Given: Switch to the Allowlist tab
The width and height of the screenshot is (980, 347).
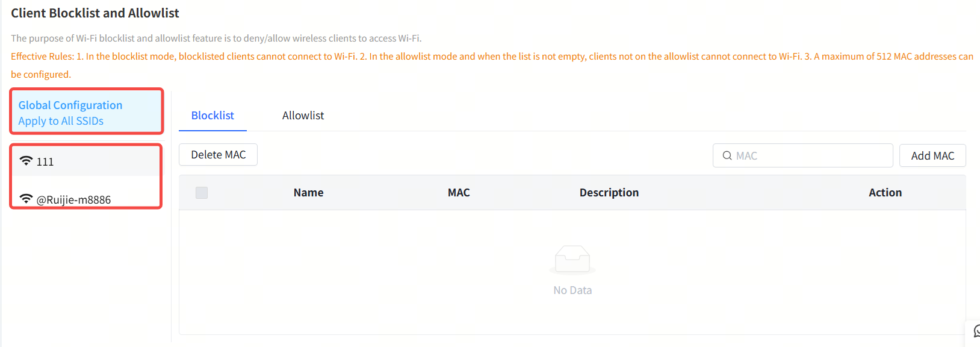Looking at the screenshot, I should tap(303, 116).
